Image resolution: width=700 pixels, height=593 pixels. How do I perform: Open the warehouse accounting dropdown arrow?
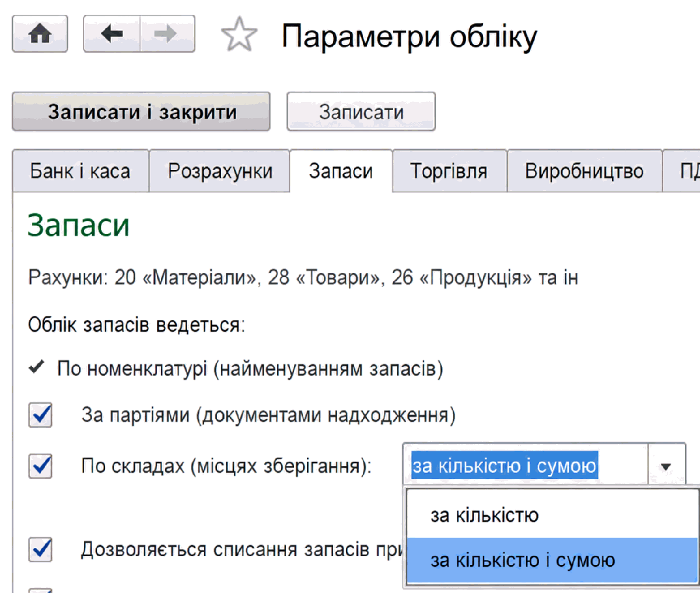tap(666, 466)
